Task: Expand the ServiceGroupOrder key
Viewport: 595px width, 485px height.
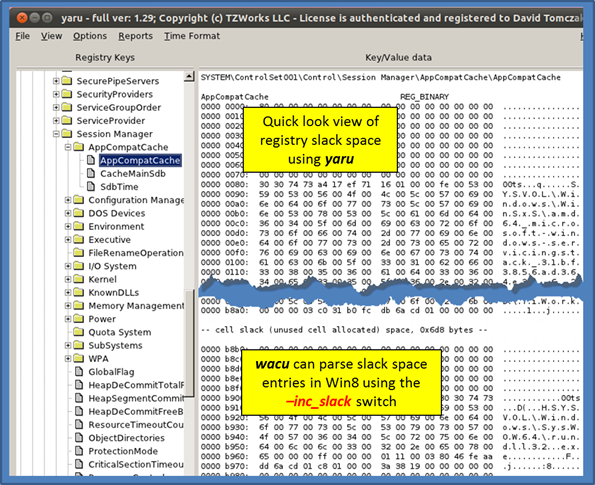Action: (56, 107)
